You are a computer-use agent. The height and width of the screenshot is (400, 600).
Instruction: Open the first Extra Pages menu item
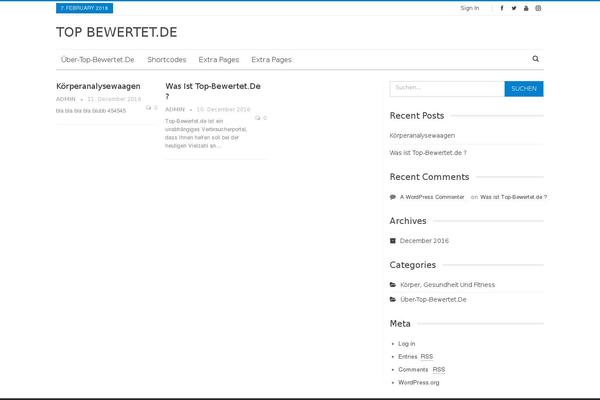pos(219,60)
